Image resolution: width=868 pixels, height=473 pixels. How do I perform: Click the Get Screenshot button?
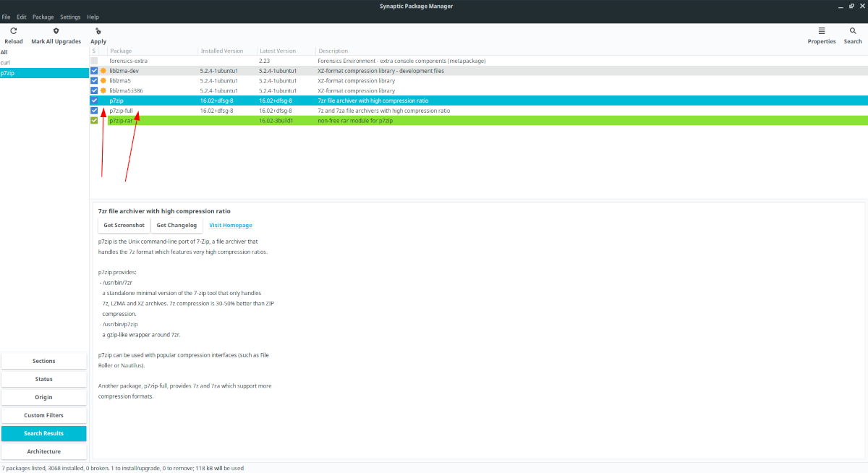(x=124, y=226)
